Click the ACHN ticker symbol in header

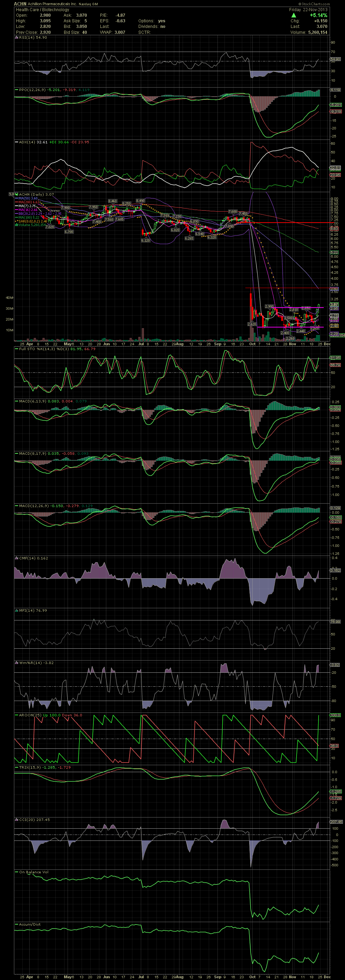coord(20,4)
